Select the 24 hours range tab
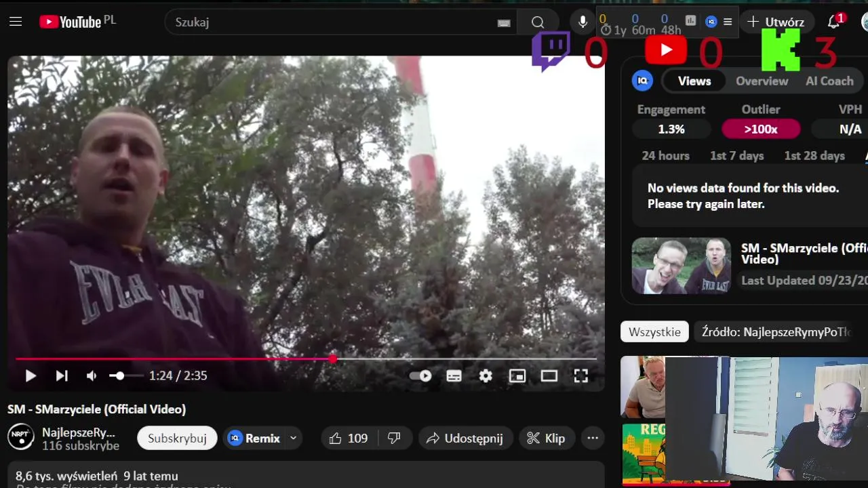 (665, 155)
